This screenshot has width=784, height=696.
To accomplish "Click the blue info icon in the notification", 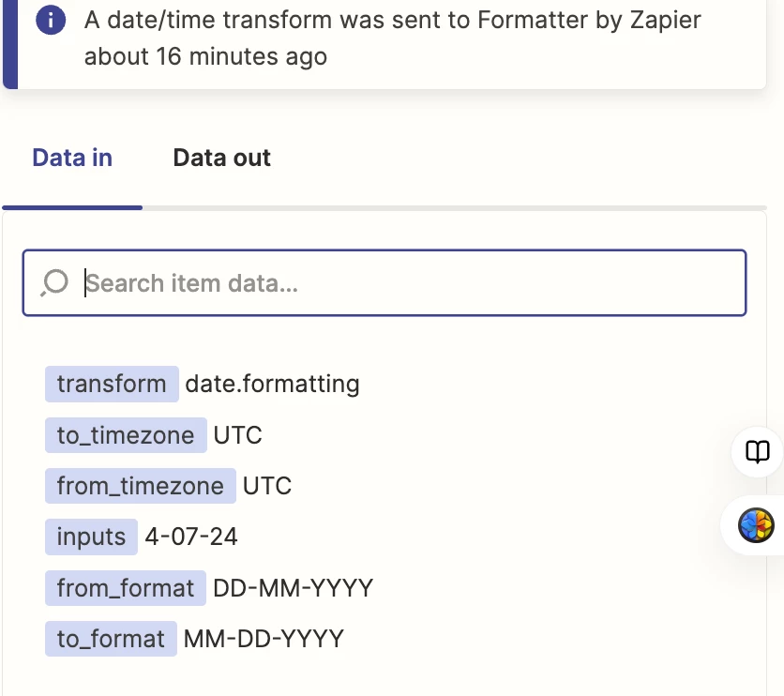I will pos(51,21).
